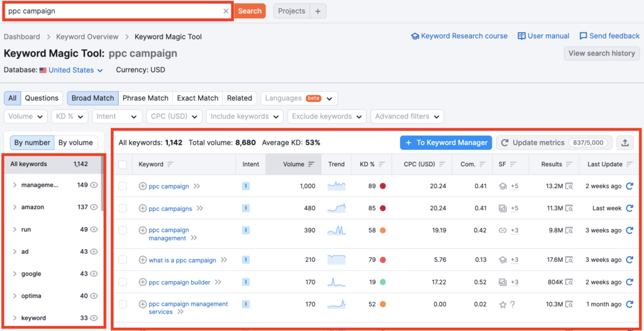Select the Broad Match tab
Viewport: 644px width, 331px height.
(x=93, y=98)
